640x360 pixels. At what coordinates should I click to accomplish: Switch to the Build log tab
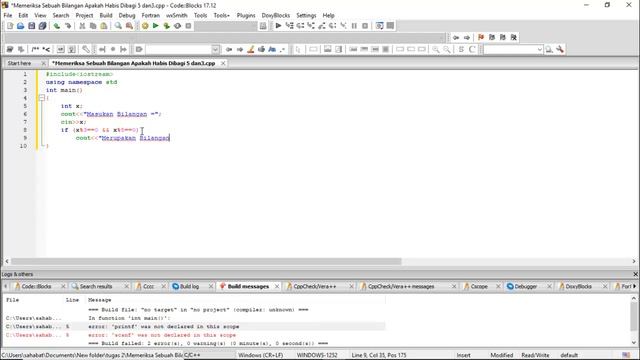tap(189, 287)
